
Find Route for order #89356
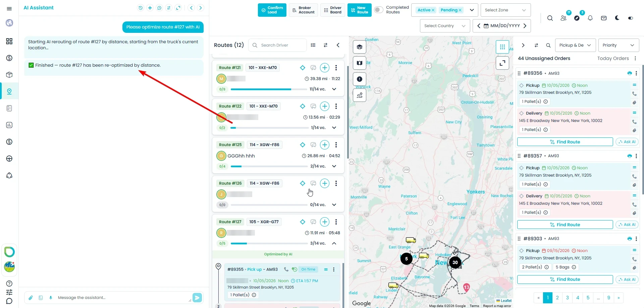(x=565, y=142)
